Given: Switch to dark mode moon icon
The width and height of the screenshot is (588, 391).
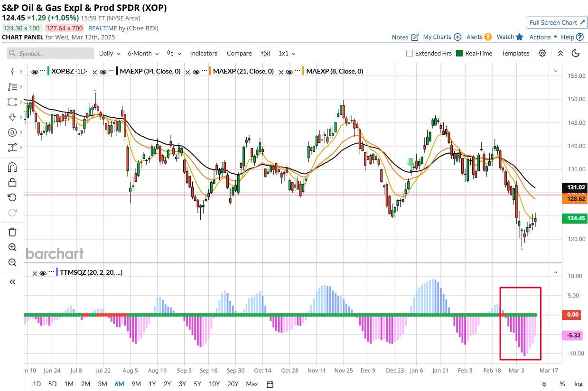Looking at the screenshot, I should pos(576,53).
